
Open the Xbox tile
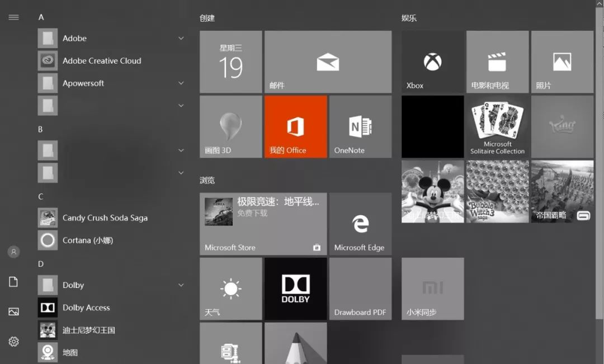(432, 62)
